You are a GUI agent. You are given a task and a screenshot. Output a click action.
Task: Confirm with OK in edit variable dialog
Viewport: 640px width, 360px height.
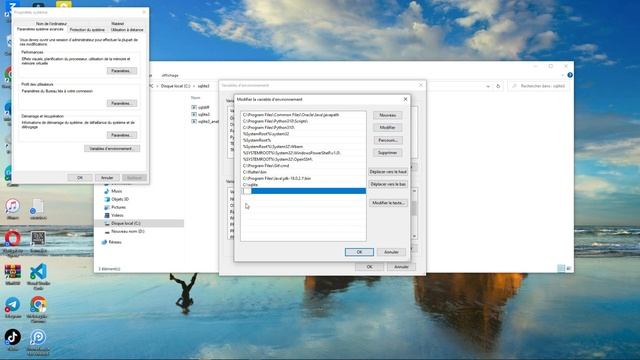tap(359, 252)
